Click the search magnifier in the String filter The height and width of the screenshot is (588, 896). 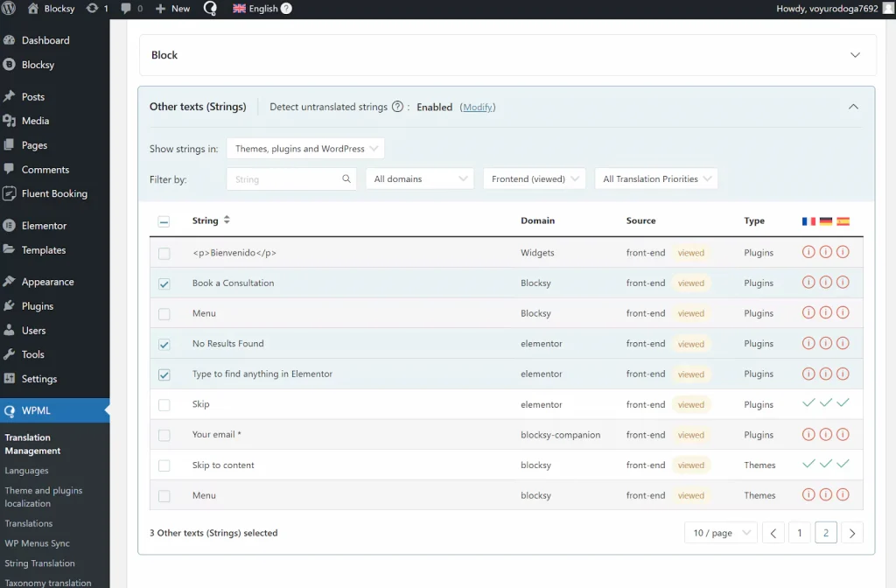click(x=346, y=178)
